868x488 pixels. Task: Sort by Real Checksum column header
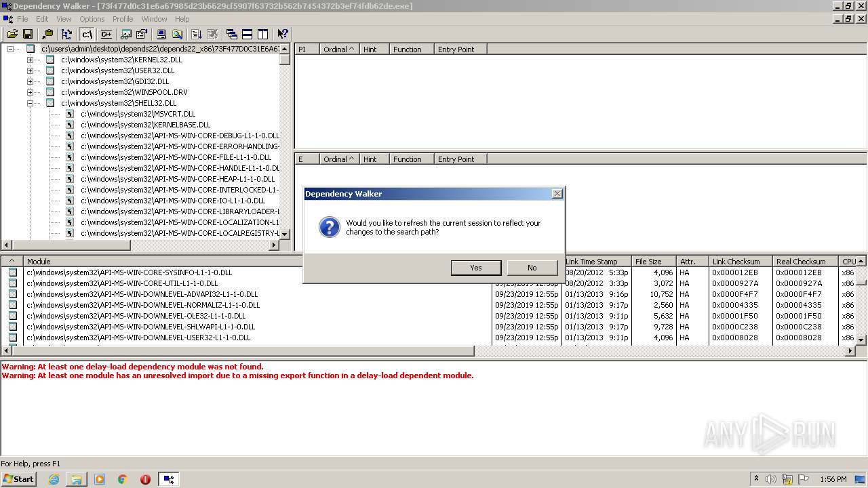805,261
